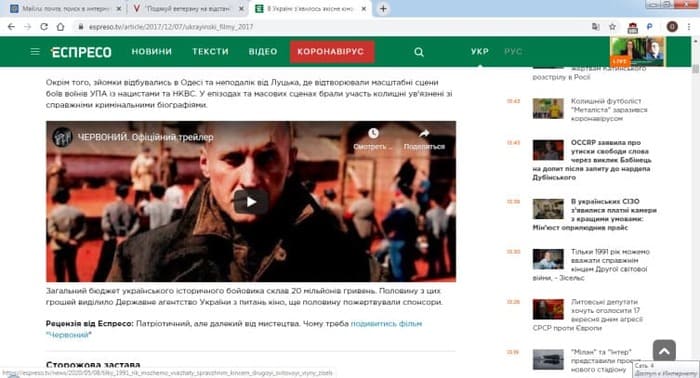Click the blue P extension icon
The width and height of the screenshot is (700, 378).
pos(650,27)
